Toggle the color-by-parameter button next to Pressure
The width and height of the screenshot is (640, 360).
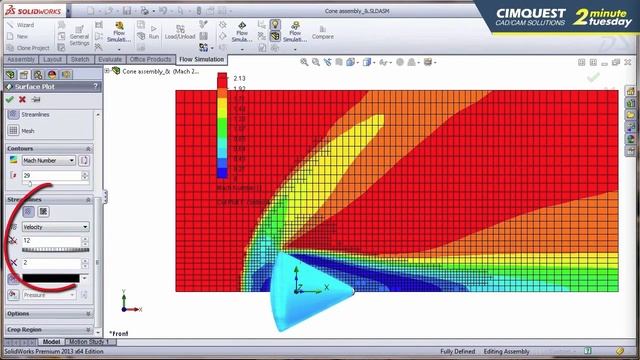[x=13, y=294]
